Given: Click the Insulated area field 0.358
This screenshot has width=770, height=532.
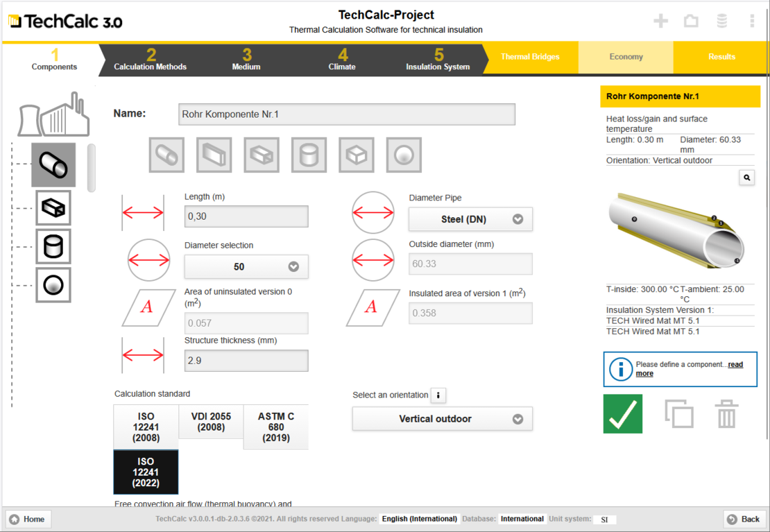Looking at the screenshot, I should pyautogui.click(x=470, y=313).
